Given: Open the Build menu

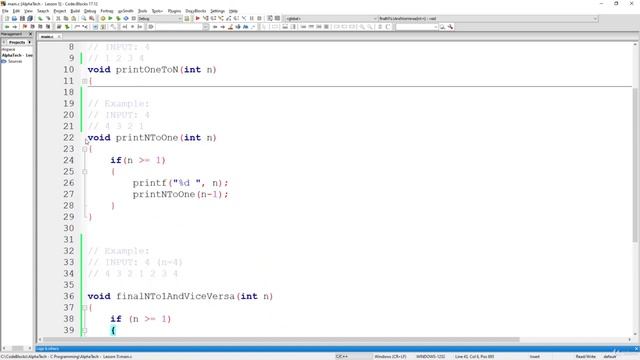Looking at the screenshot, I should coord(75,11).
